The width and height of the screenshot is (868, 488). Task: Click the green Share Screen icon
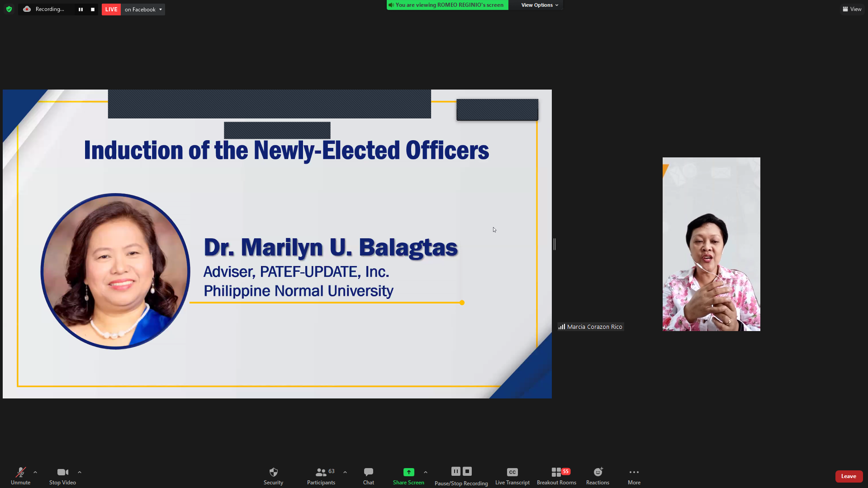click(x=408, y=472)
